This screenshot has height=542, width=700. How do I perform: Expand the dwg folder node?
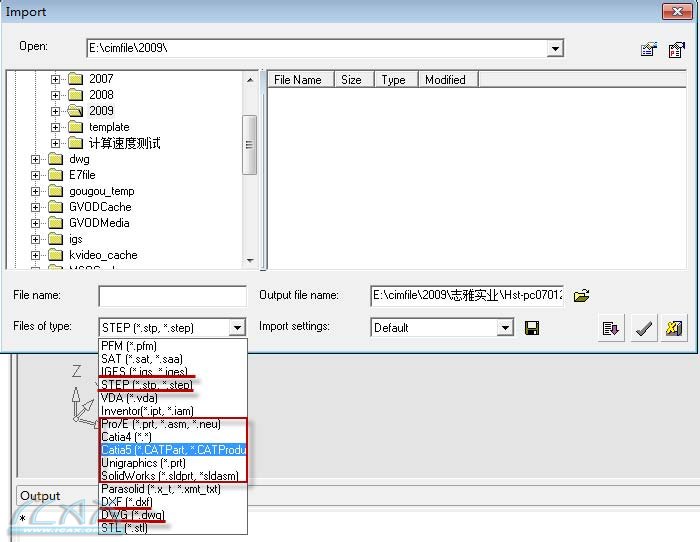click(35, 159)
